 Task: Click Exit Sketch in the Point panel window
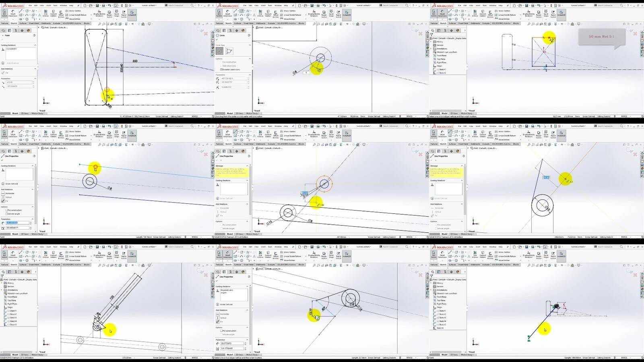click(x=4, y=13)
